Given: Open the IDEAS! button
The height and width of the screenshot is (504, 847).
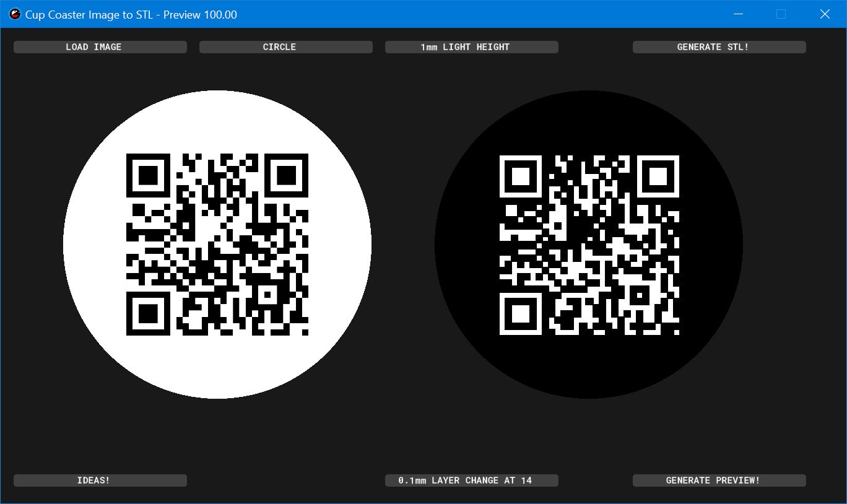Looking at the screenshot, I should [100, 480].
